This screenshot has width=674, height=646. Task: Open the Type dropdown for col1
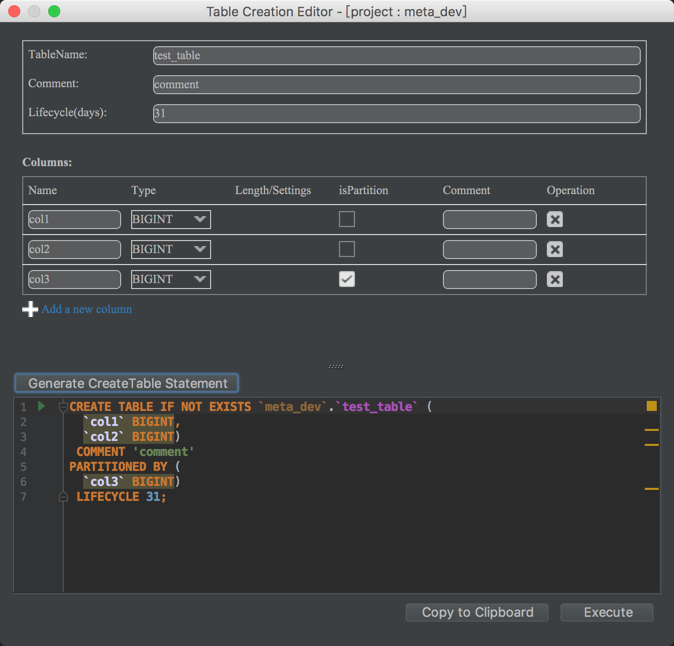[171, 219]
